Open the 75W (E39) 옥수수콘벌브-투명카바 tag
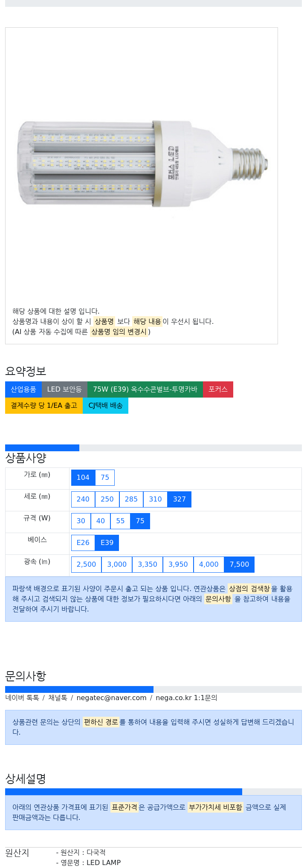This screenshot has height=868, width=307. (x=145, y=389)
